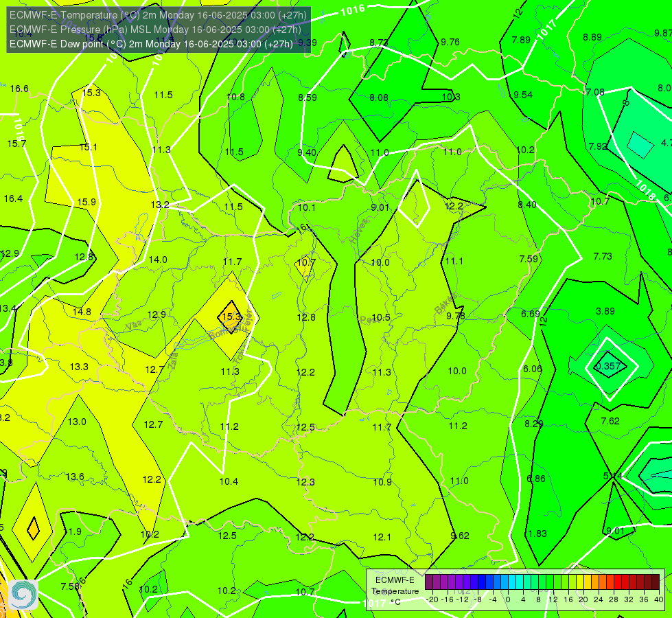Click the 1016 isobar label
672x618 pixels.
coord(353,10)
